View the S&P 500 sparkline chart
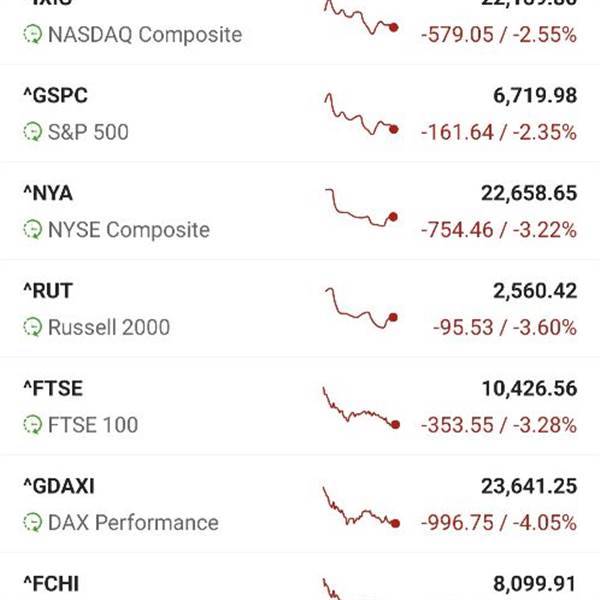Image resolution: width=600 pixels, height=600 pixels. (x=361, y=113)
